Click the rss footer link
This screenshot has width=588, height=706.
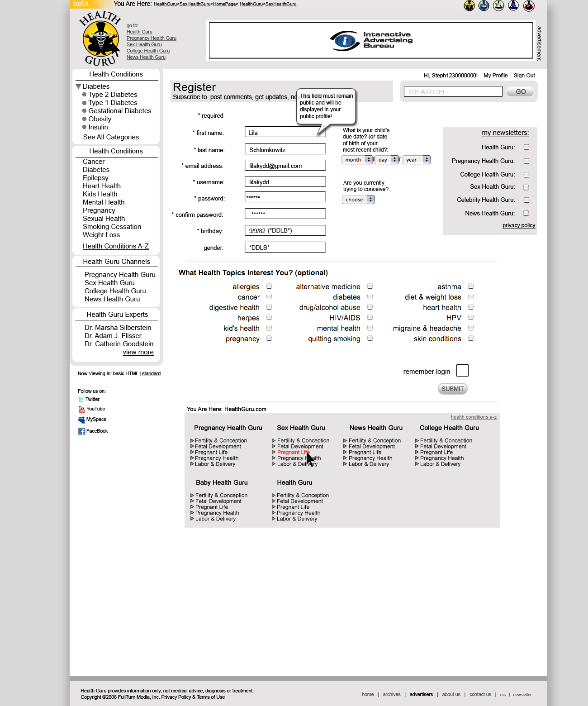pyautogui.click(x=503, y=695)
